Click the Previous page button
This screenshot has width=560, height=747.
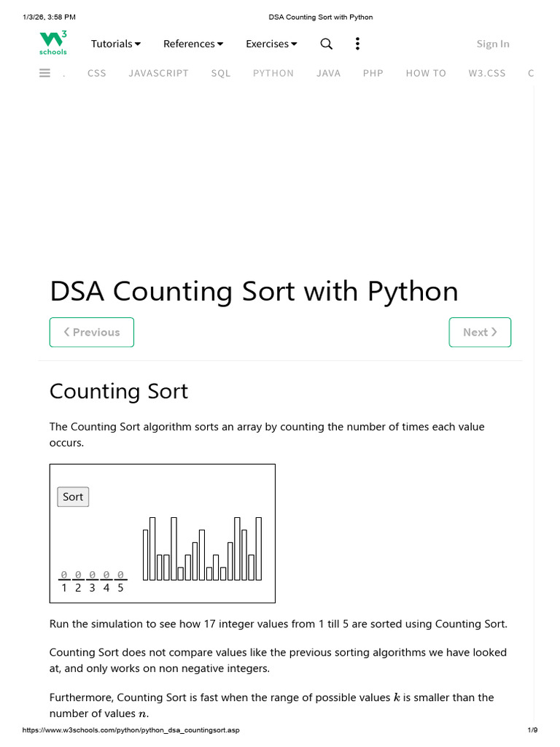(x=92, y=332)
